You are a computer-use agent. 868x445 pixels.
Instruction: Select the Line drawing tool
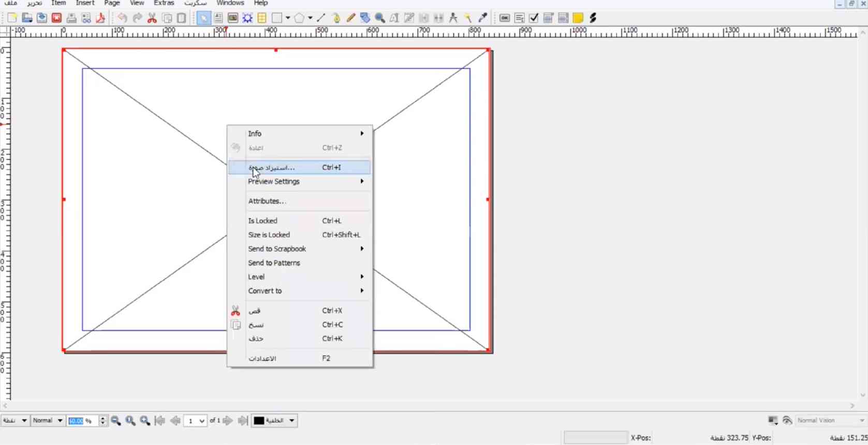click(x=321, y=18)
